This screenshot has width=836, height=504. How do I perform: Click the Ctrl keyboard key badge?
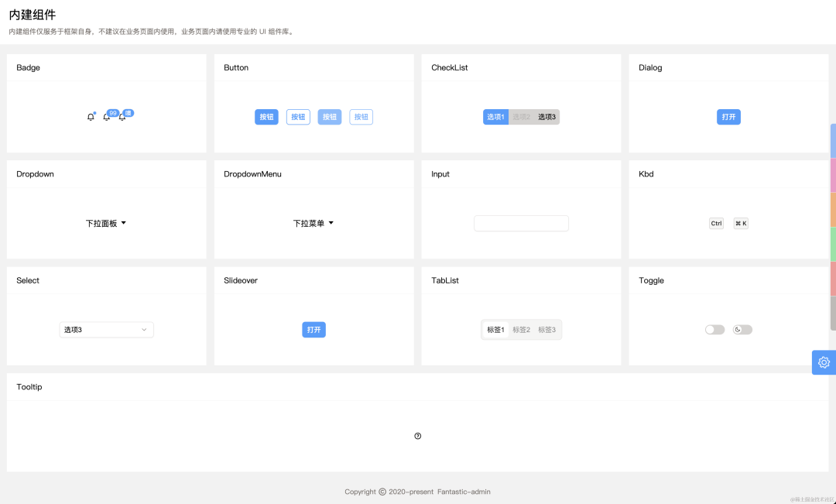point(716,224)
